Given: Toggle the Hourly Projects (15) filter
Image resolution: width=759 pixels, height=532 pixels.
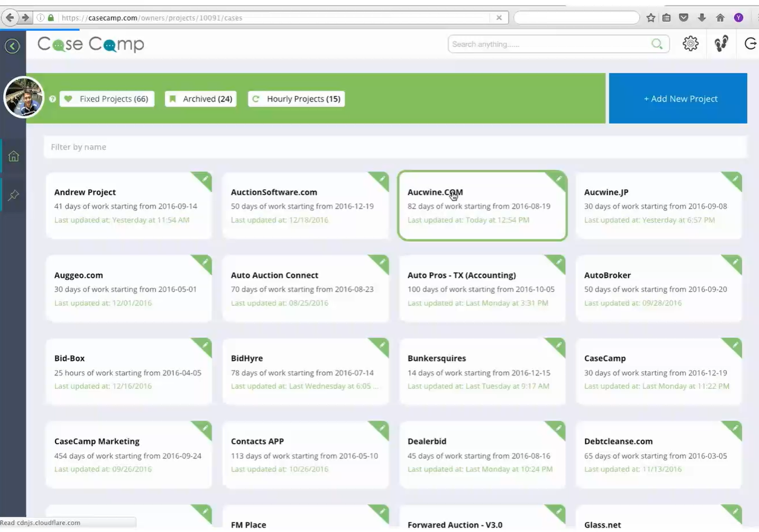Looking at the screenshot, I should [x=296, y=99].
